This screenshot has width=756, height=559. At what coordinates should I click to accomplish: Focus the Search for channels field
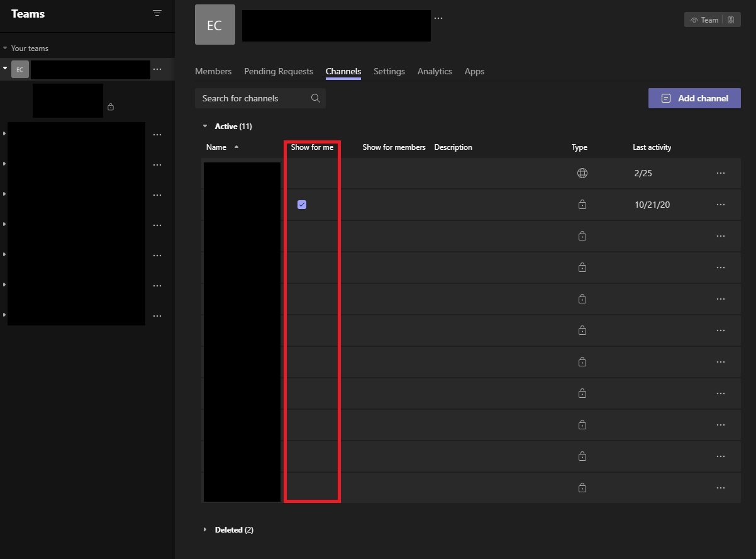260,98
